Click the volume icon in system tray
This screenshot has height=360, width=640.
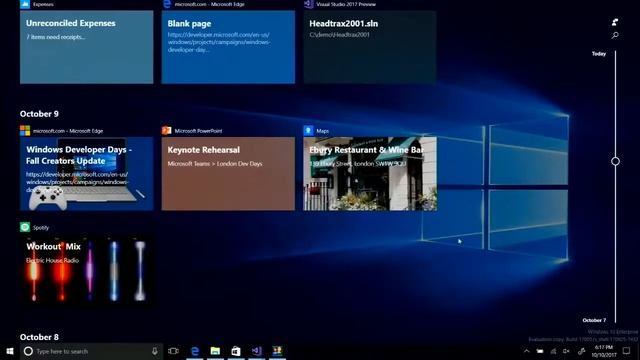[567, 351]
